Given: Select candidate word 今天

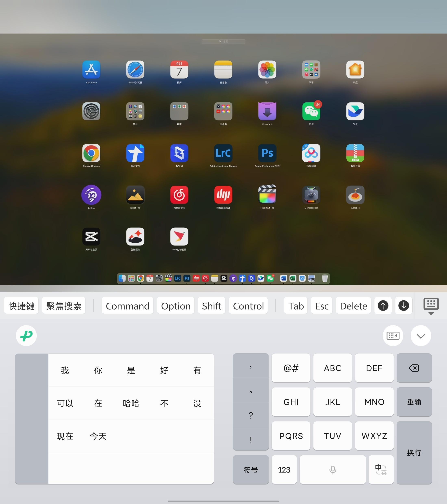Looking at the screenshot, I should point(98,436).
